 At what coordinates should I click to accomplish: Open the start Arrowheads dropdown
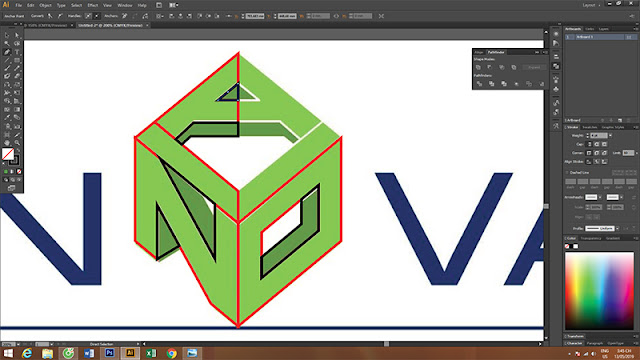click(600, 197)
